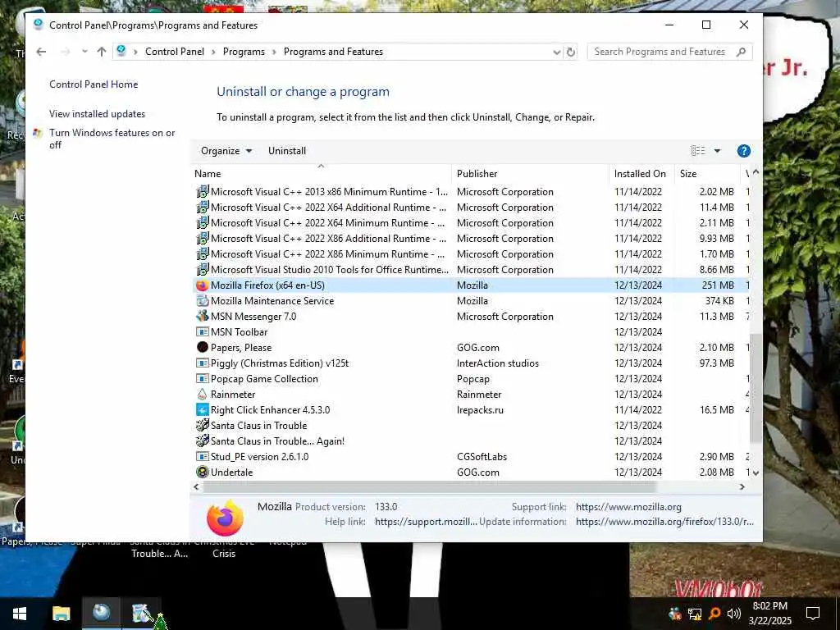This screenshot has height=630, width=840.
Task: Expand the chevron after Control Panel breadcrumb
Action: click(213, 52)
